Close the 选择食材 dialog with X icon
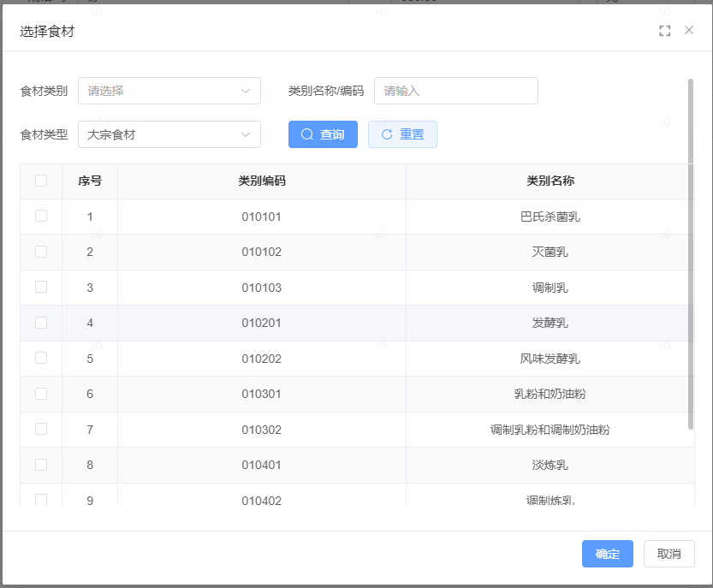Viewport: 713px width, 588px height. point(689,31)
